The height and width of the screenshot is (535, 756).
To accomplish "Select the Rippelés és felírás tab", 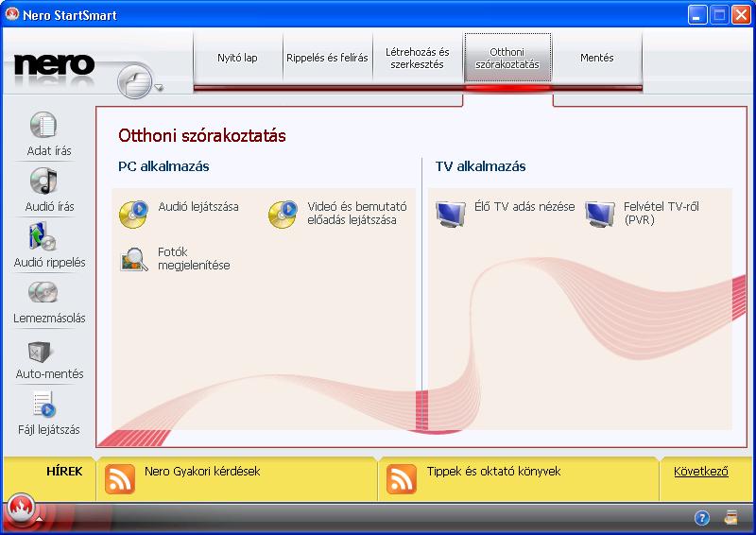I will (327, 58).
